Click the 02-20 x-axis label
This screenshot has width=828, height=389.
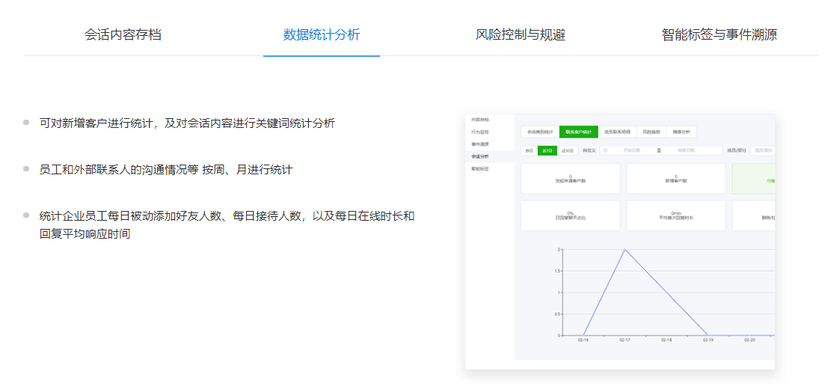click(750, 340)
